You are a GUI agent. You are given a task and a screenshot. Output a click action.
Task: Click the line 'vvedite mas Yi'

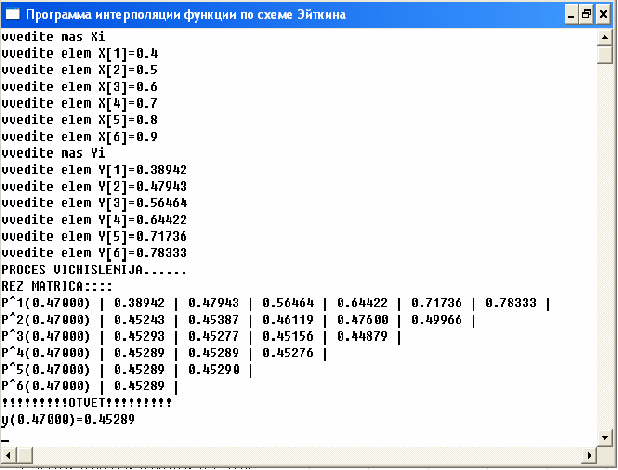53,153
